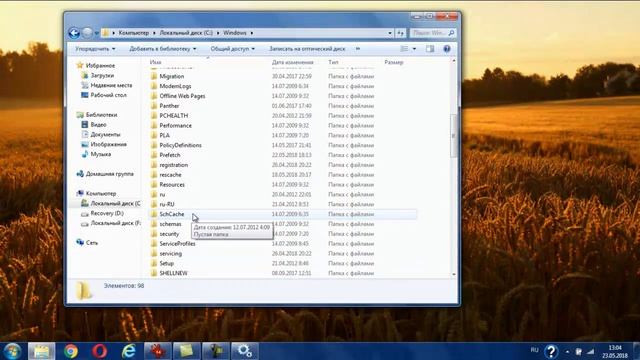The width and height of the screenshot is (640, 360).
Task: Expand address bar history dropdown arrow
Action: tap(390, 33)
